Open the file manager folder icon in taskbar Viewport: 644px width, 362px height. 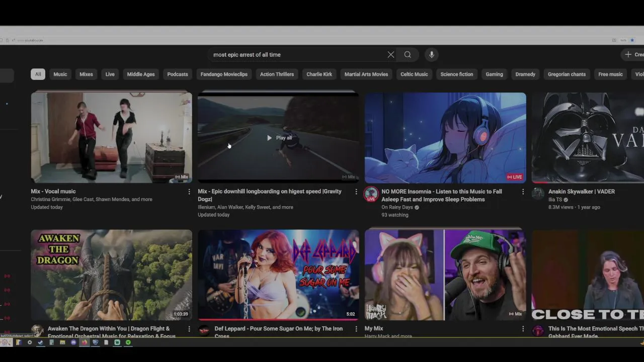(62, 342)
